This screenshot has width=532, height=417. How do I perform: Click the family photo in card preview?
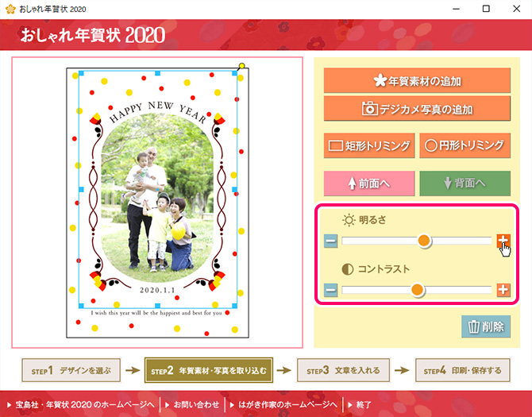[x=157, y=198]
